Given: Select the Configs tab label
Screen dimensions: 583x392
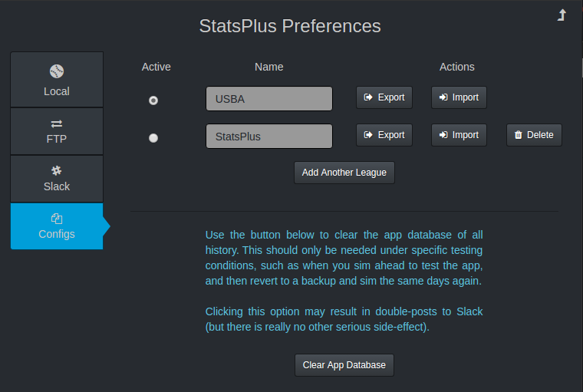Looking at the screenshot, I should pyautogui.click(x=57, y=234).
